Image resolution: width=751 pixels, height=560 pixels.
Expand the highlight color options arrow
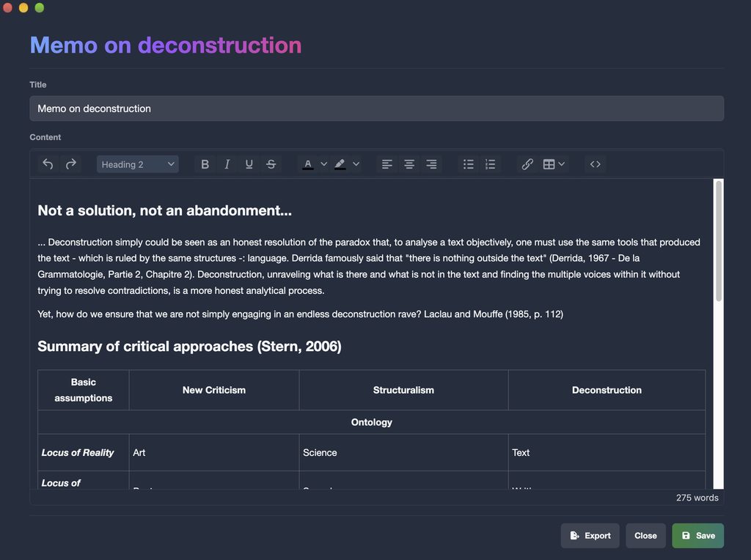pos(356,164)
